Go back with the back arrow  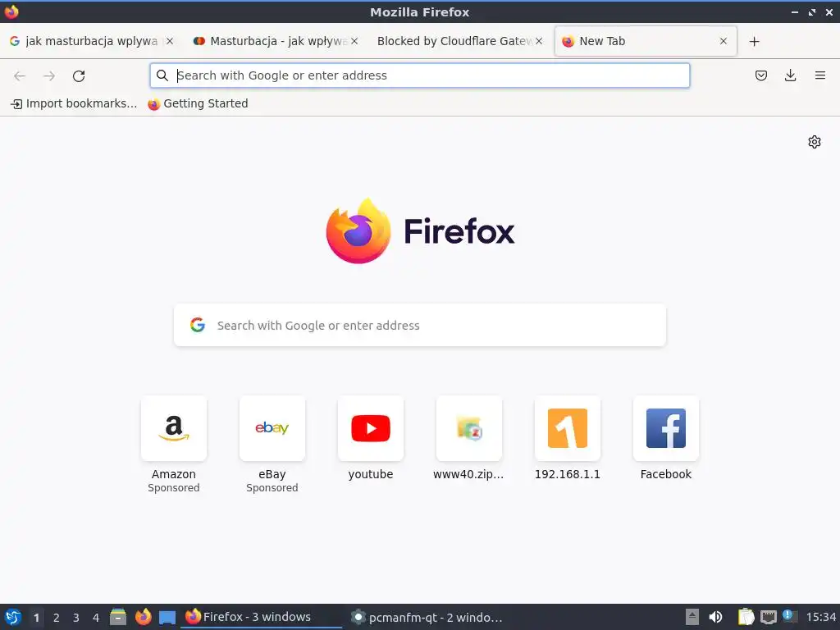20,76
